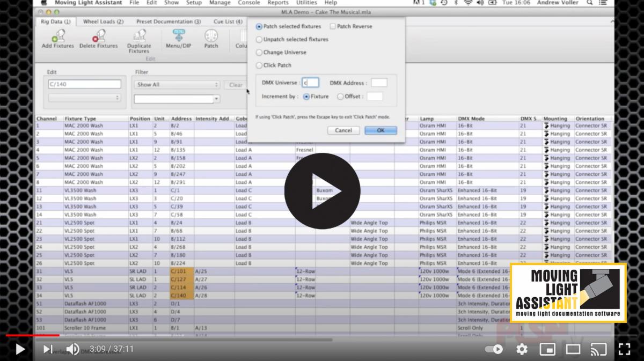Image resolution: width=644 pixels, height=361 pixels.
Task: Open the Reports menu
Action: pyautogui.click(x=278, y=3)
